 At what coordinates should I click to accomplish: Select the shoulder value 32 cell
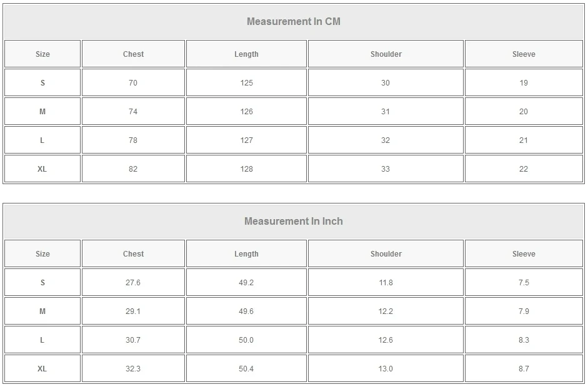[x=386, y=140]
